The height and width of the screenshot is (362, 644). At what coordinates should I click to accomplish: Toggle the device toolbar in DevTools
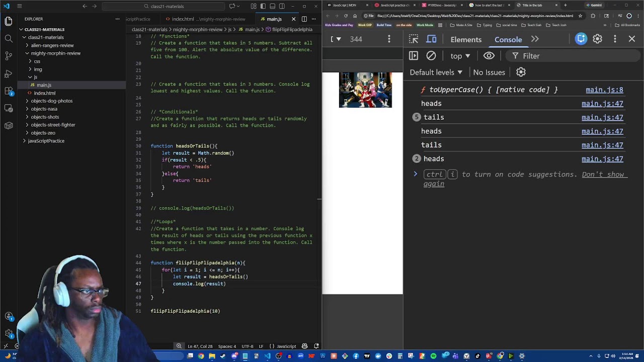click(x=432, y=39)
